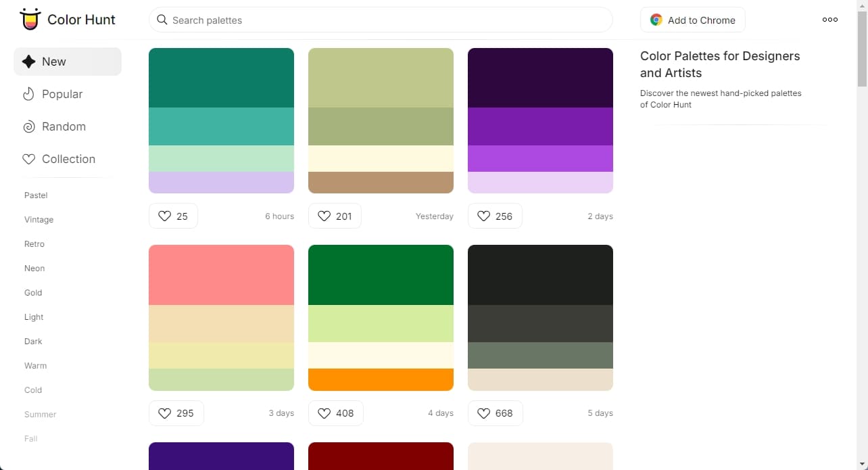
Task: Click the Add to Chrome button
Action: tap(692, 20)
